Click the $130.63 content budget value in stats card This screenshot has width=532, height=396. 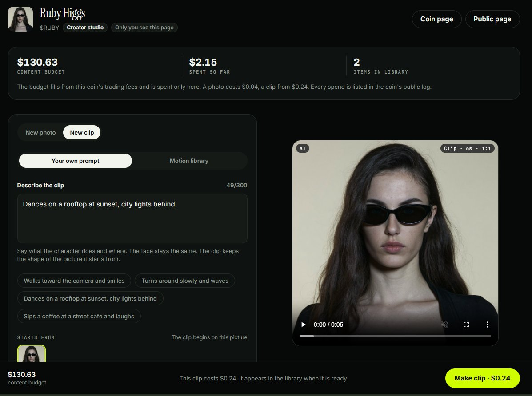(38, 63)
